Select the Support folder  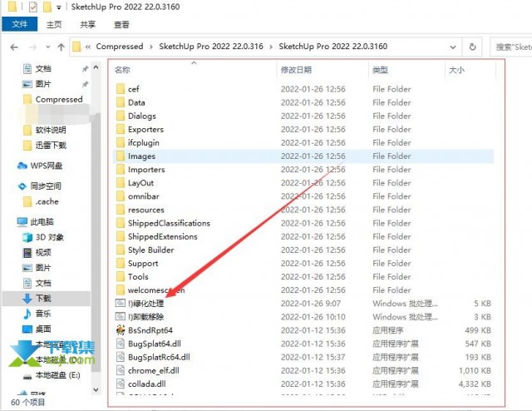pyautogui.click(x=143, y=264)
